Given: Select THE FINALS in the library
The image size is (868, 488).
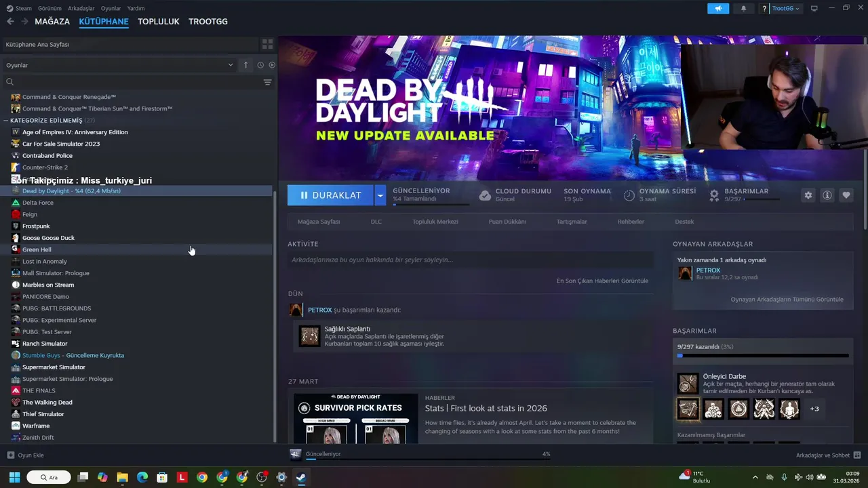Looking at the screenshot, I should pos(137,390).
